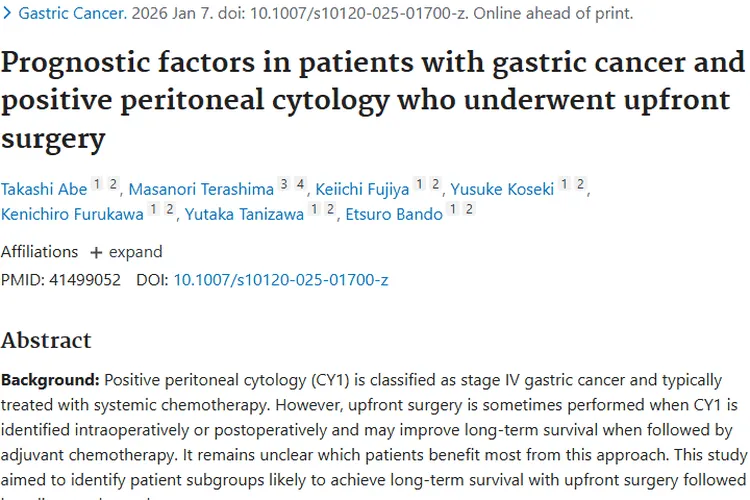Screen dimensions: 750x500
Task: Open author Takashi Abe's link
Action: pyautogui.click(x=43, y=188)
